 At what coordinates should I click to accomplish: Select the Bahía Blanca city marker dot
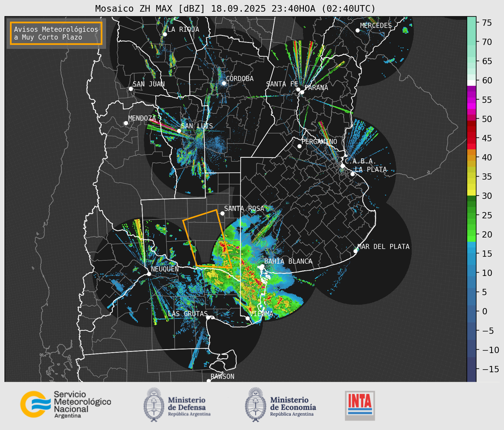click(262, 266)
